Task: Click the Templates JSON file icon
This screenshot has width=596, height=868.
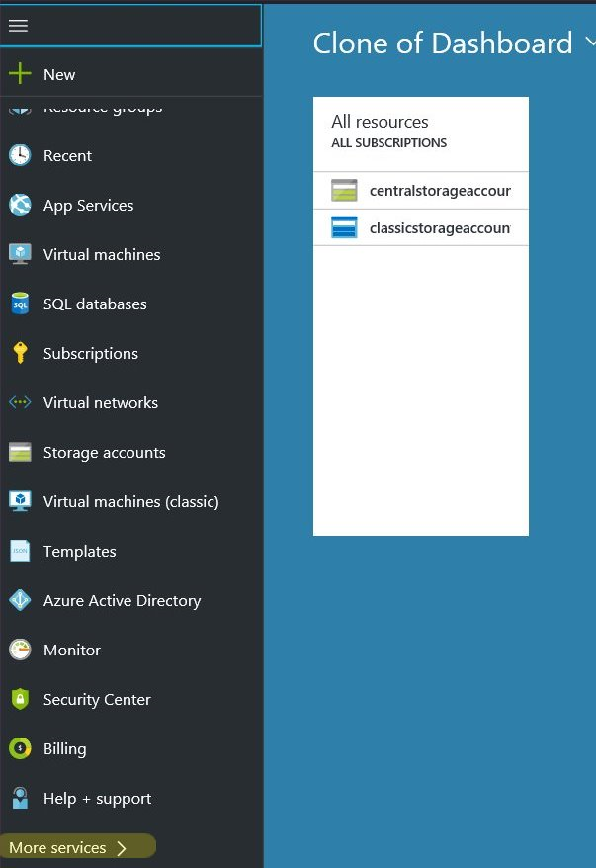Action: pyautogui.click(x=20, y=551)
